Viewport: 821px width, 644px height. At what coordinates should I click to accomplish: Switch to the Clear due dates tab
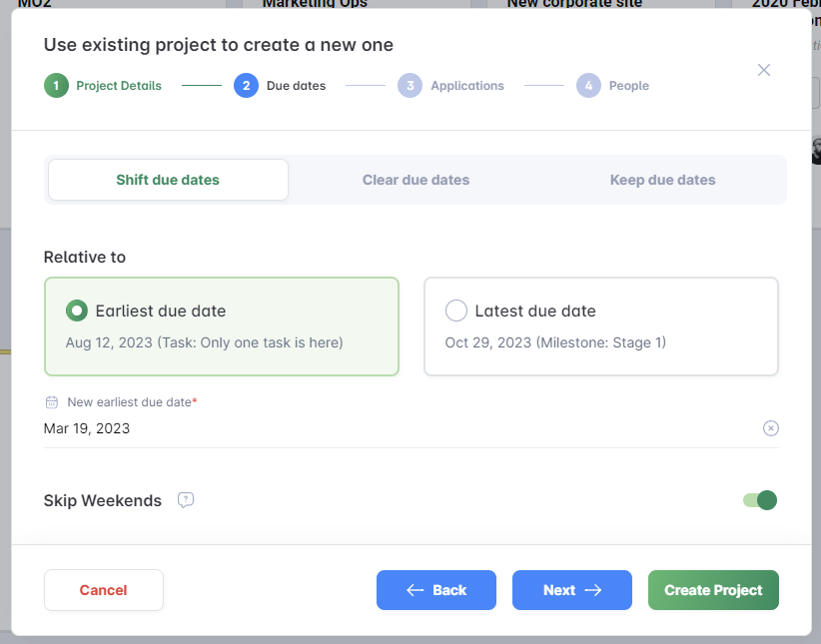415,181
